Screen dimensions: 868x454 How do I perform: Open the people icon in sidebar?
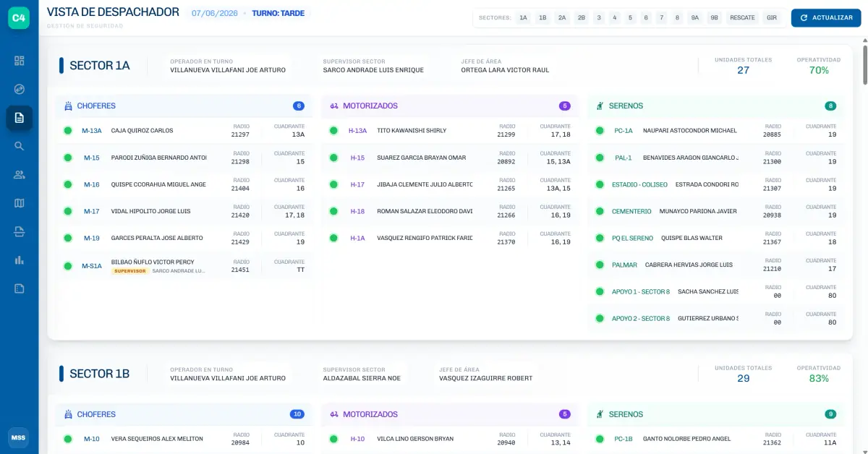click(x=20, y=174)
